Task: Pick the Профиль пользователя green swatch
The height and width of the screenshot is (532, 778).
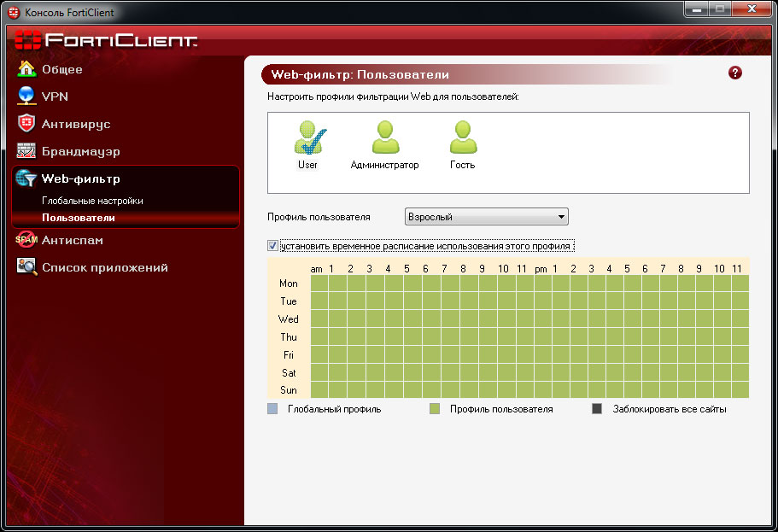Action: tap(435, 409)
